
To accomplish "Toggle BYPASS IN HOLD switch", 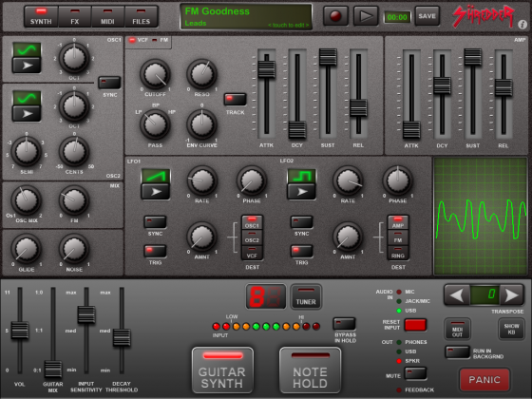I will [x=344, y=324].
